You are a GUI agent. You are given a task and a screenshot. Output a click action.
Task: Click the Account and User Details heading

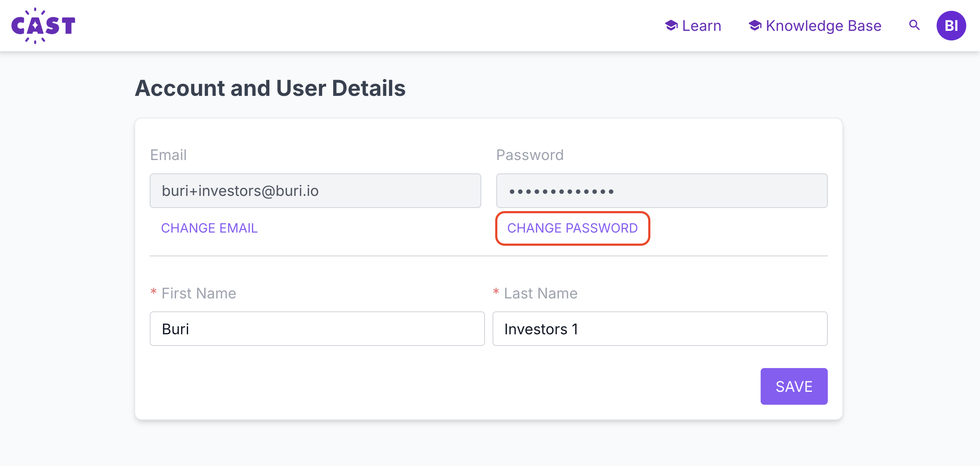[270, 88]
